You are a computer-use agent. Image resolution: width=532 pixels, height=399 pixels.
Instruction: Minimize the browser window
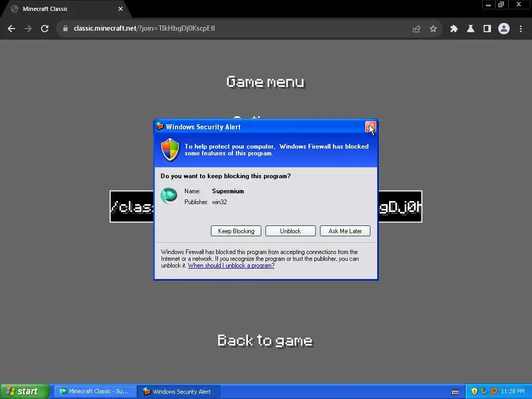(x=488, y=5)
